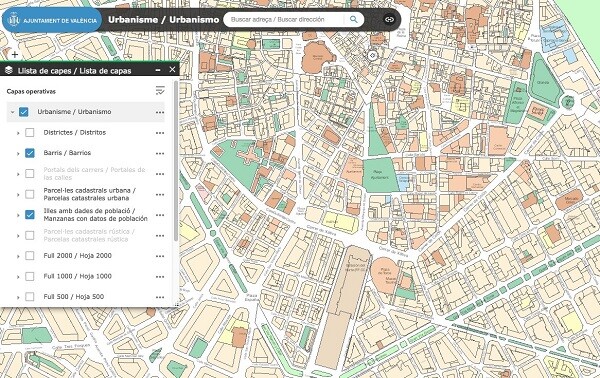Enable Parcel·les cadastrals rústica layer
This screenshot has height=378, width=600.
point(29,235)
